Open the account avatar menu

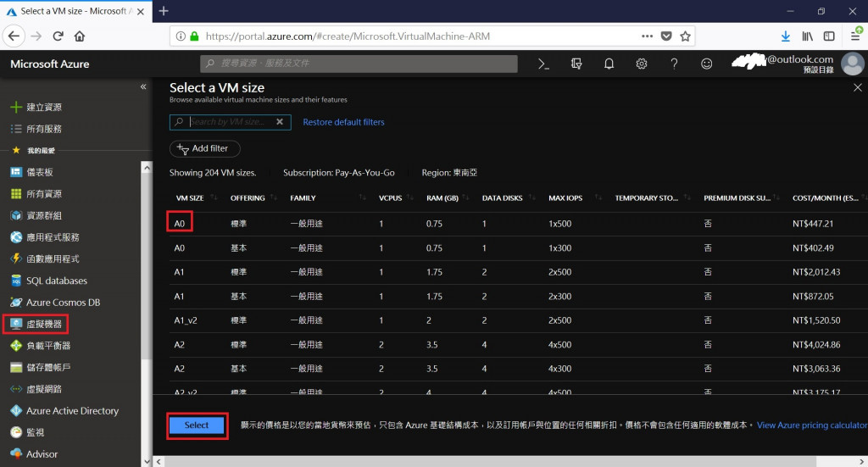pyautogui.click(x=853, y=64)
